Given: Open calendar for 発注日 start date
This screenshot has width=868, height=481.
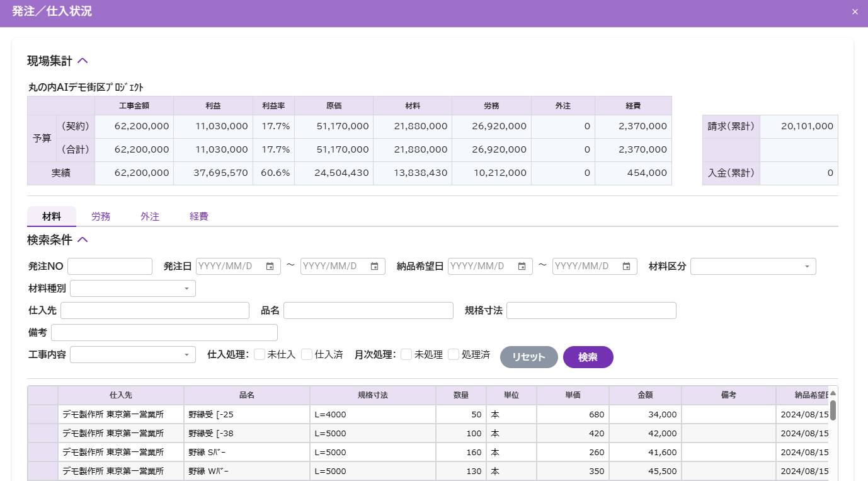Looking at the screenshot, I should [x=270, y=267].
